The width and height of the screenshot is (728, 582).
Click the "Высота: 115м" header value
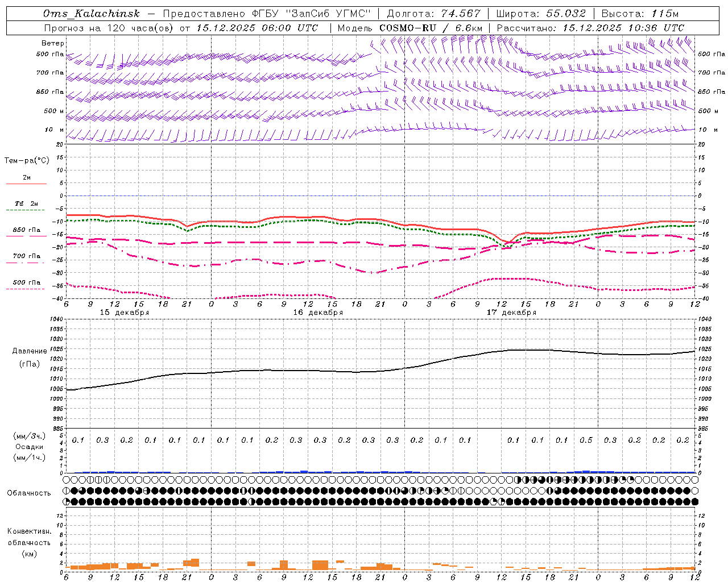[x=640, y=14]
